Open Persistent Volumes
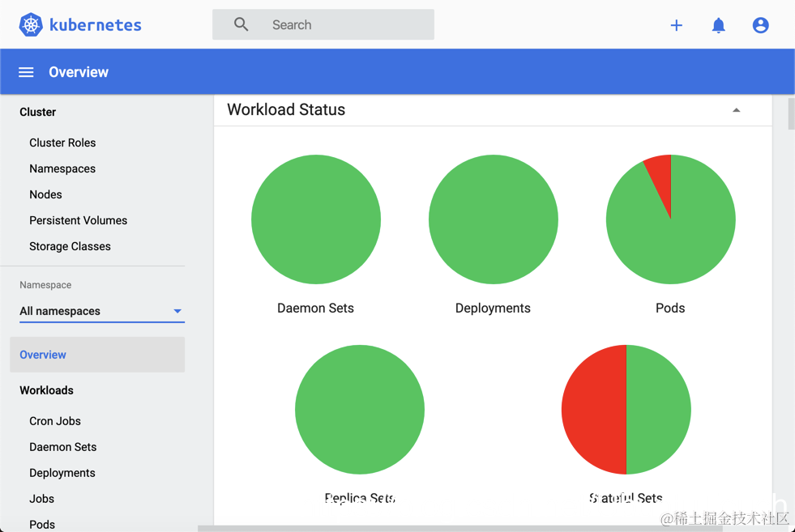 [78, 220]
